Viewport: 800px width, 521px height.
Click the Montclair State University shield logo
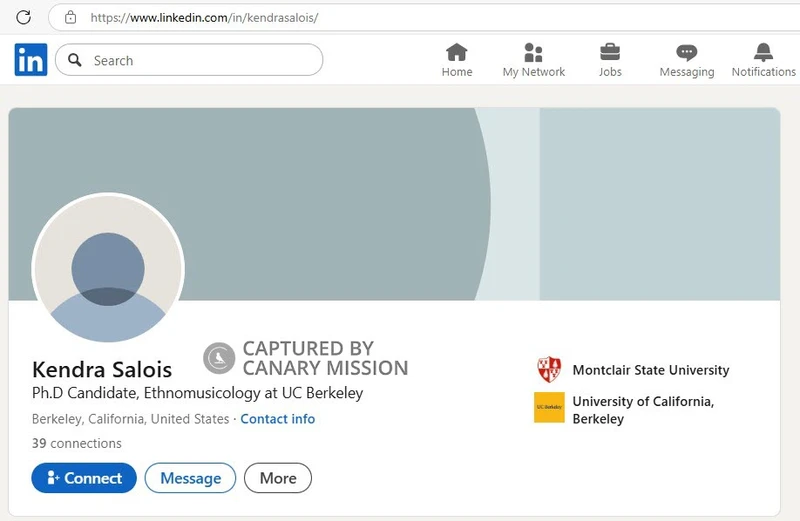click(x=549, y=369)
